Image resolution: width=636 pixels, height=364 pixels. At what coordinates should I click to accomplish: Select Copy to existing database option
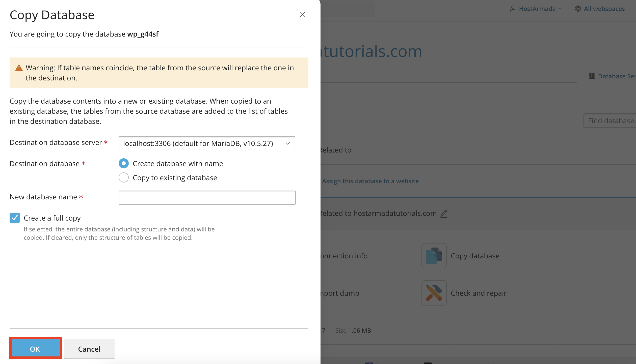point(124,178)
